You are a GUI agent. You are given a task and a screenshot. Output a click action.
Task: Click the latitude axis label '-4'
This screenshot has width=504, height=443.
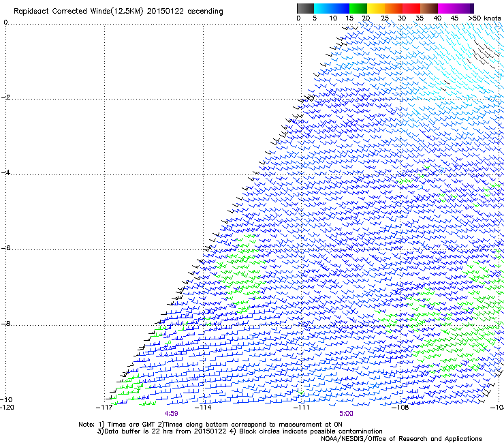5,172
